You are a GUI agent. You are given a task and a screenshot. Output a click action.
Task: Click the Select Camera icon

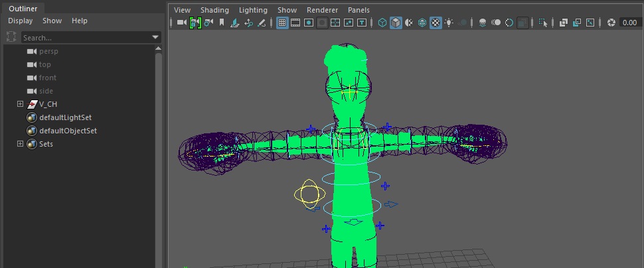pos(181,23)
